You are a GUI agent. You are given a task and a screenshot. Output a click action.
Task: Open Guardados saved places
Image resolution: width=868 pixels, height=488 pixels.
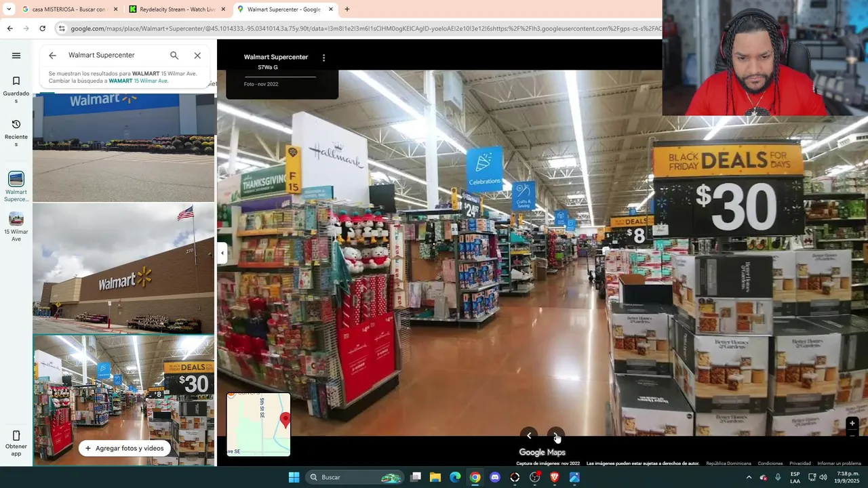click(x=16, y=90)
